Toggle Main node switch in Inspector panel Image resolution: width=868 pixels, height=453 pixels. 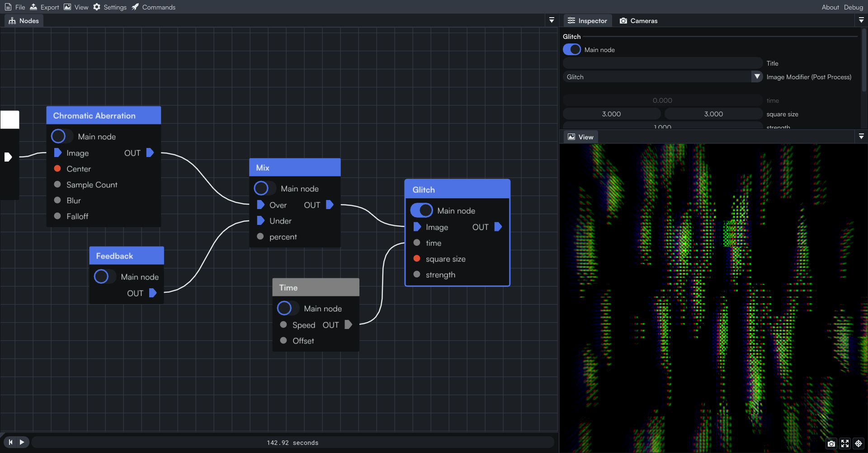point(572,50)
